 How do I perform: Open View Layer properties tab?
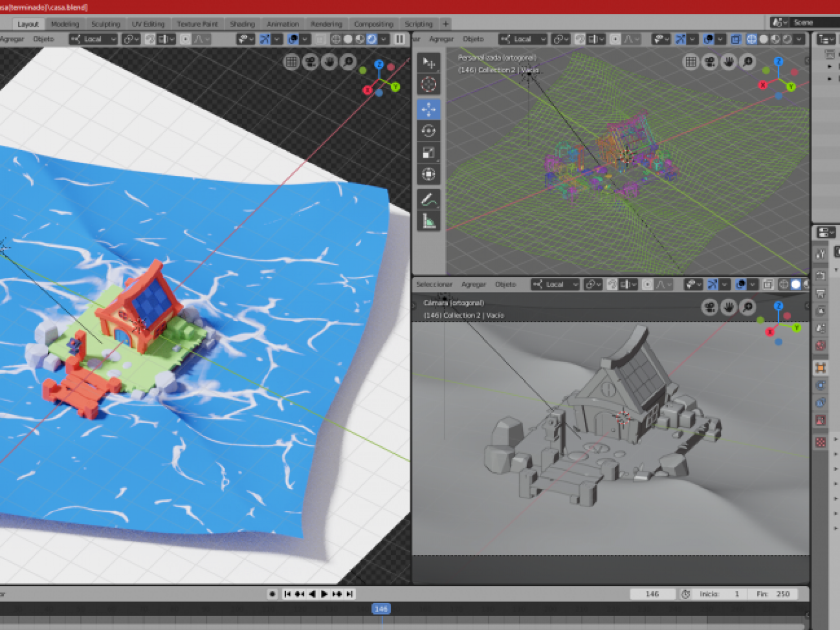tap(821, 311)
